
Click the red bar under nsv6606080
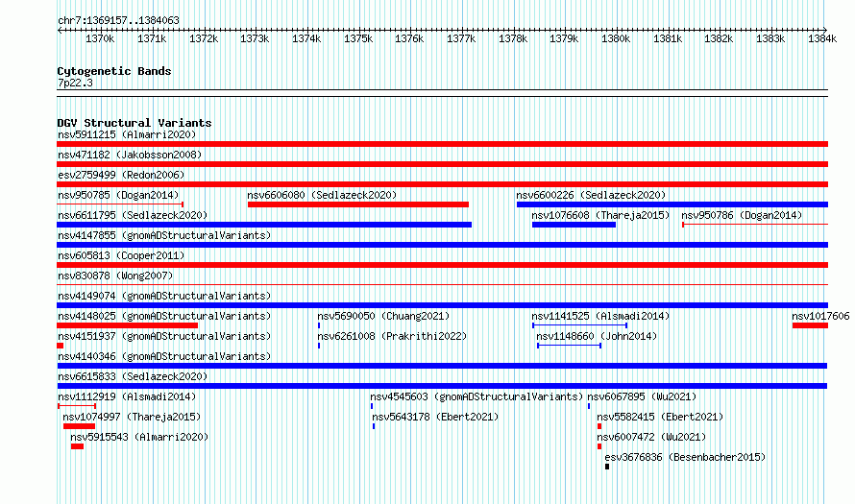[x=358, y=204]
